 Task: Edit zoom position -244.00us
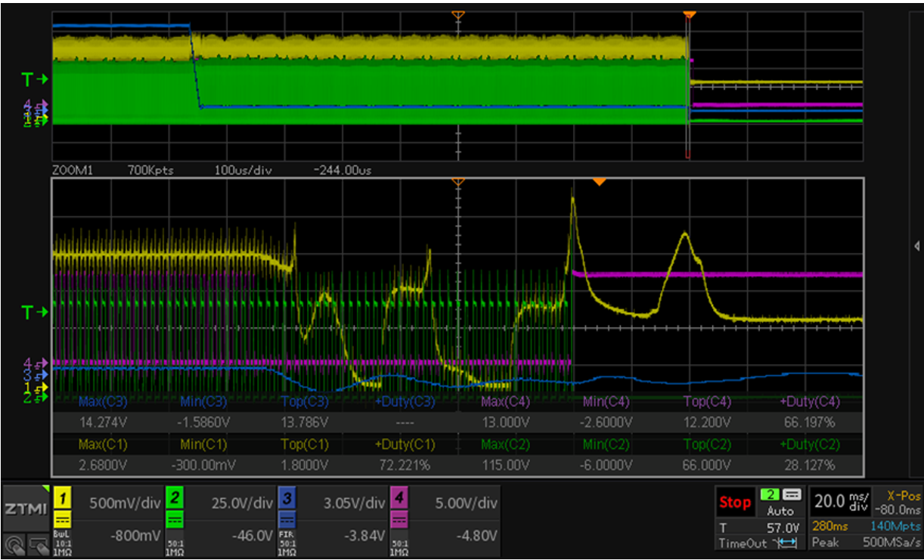pos(342,170)
